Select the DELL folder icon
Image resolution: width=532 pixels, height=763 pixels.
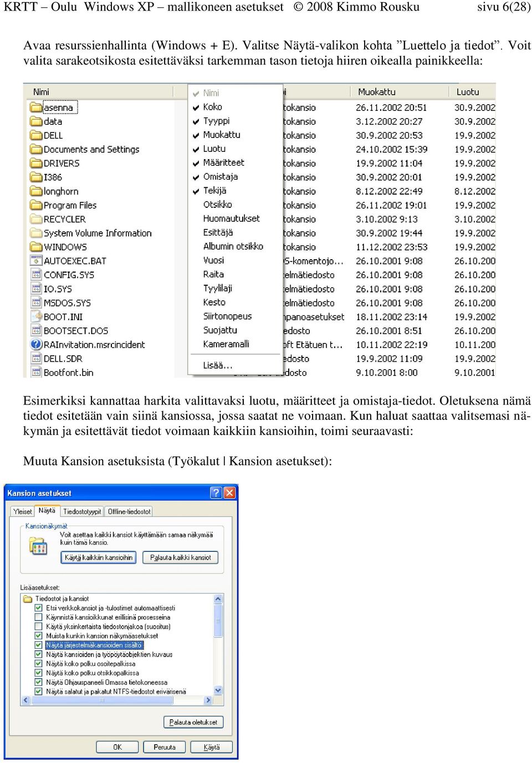(36, 135)
